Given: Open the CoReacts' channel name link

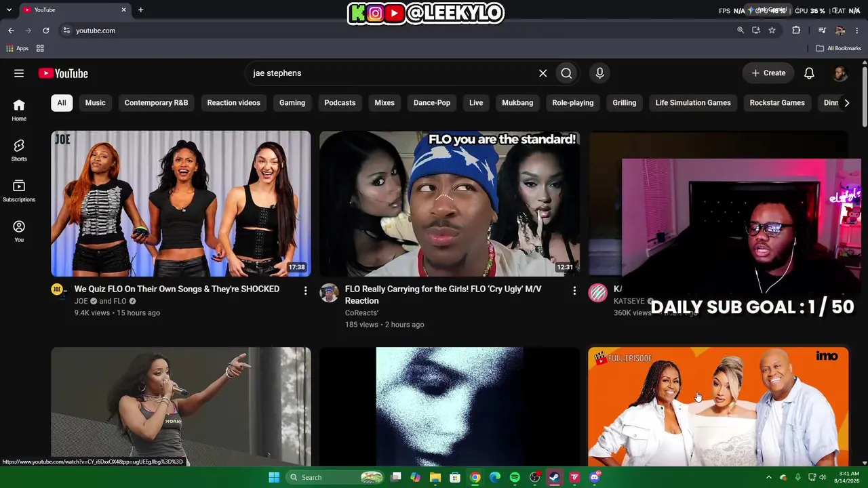Looking at the screenshot, I should click(361, 313).
